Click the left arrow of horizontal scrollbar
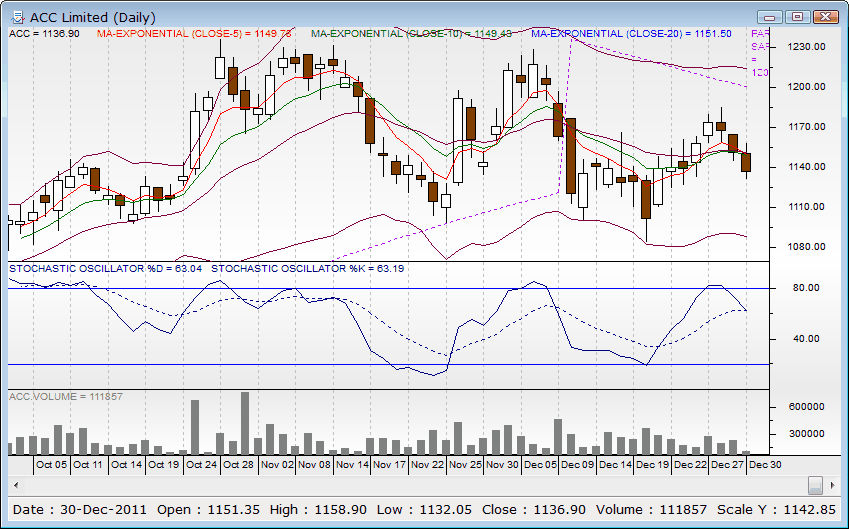 15,485
